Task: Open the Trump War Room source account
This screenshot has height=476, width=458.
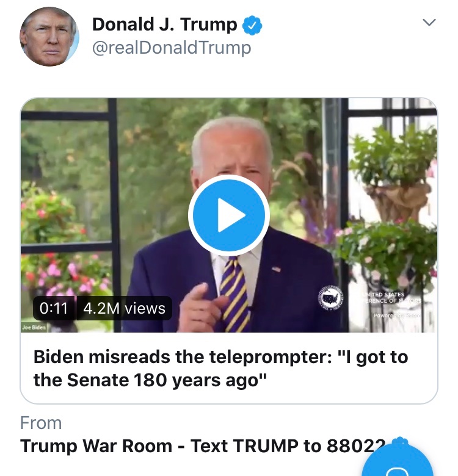Action: click(203, 446)
